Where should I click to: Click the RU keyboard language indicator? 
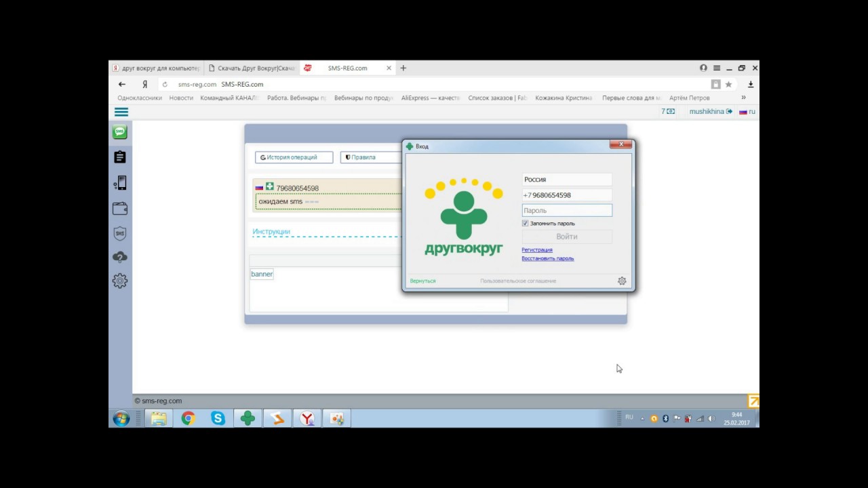pyautogui.click(x=629, y=418)
